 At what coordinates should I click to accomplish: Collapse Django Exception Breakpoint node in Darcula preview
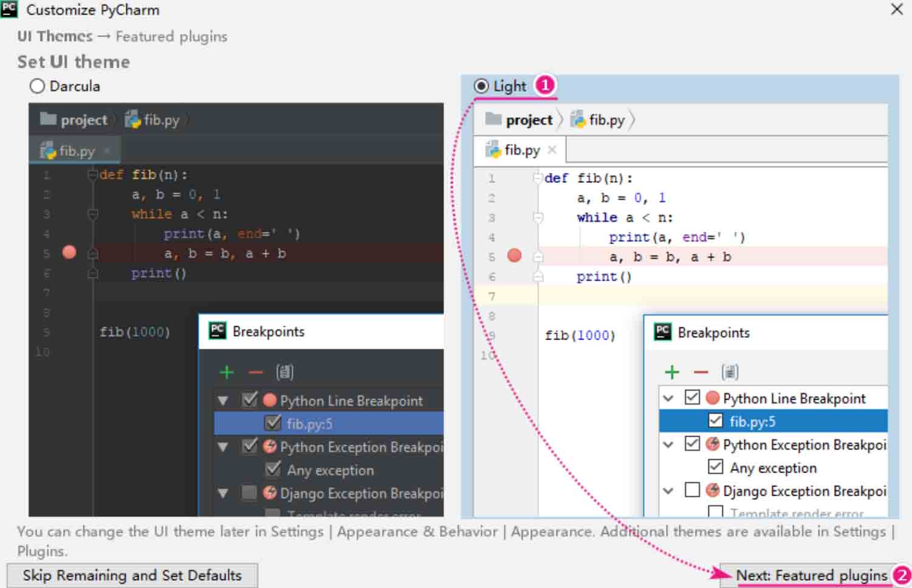pos(223,493)
